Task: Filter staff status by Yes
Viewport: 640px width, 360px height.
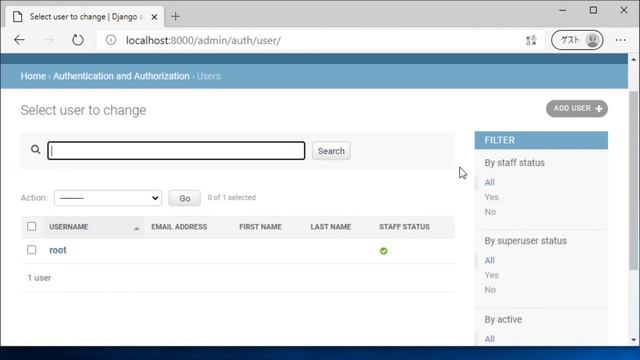Action: point(491,197)
